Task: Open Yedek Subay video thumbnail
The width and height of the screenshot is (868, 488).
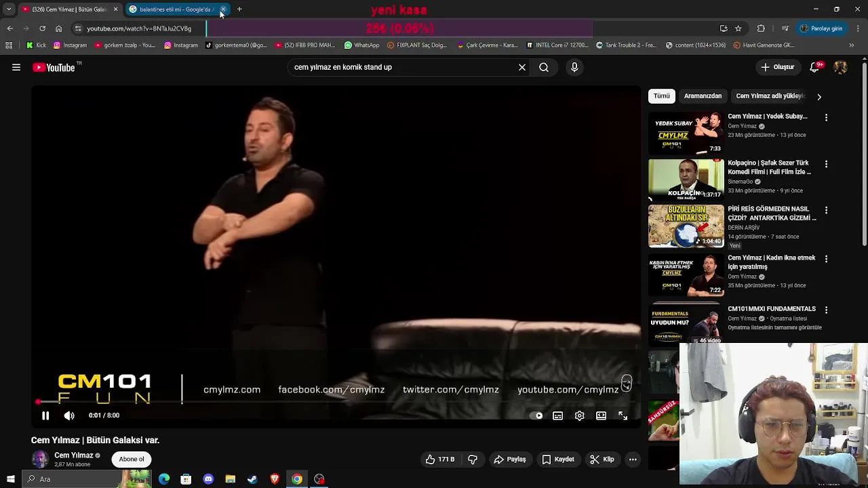Action: (686, 134)
